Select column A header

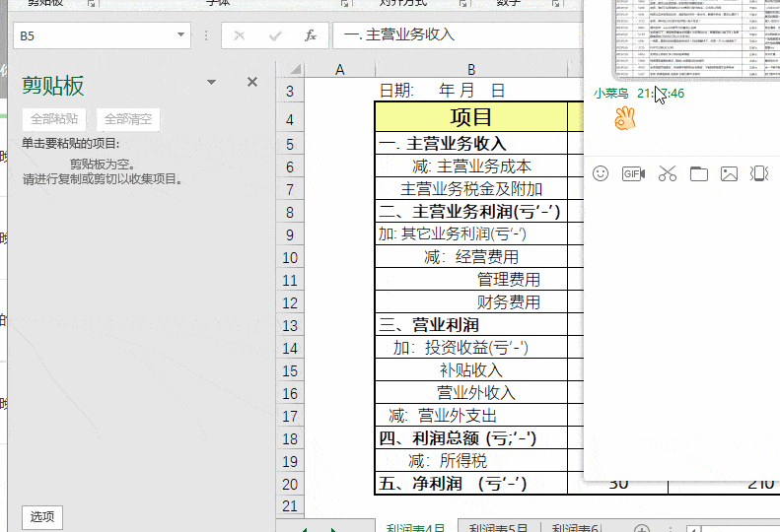click(340, 70)
